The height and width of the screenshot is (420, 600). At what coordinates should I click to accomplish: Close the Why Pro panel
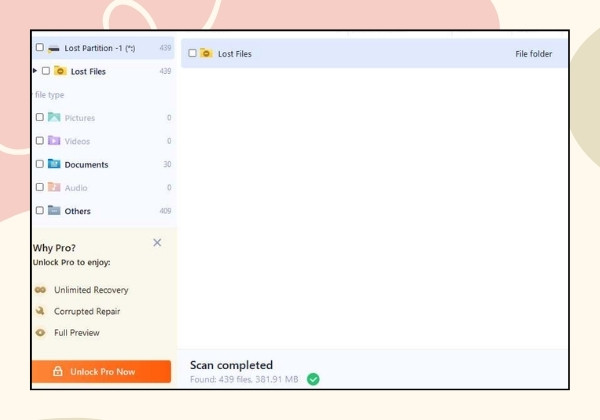[157, 243]
